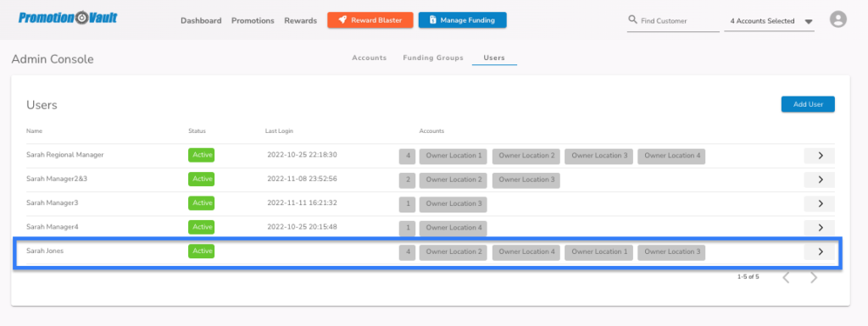This screenshot has height=326, width=868.
Task: Click last login 2022-11-11 16:21:32
Action: coord(302,202)
